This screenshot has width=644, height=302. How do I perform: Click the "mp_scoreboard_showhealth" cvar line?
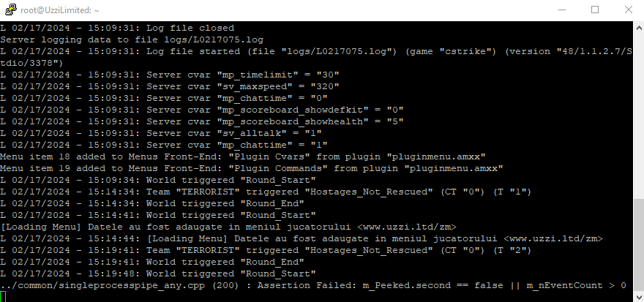click(202, 121)
